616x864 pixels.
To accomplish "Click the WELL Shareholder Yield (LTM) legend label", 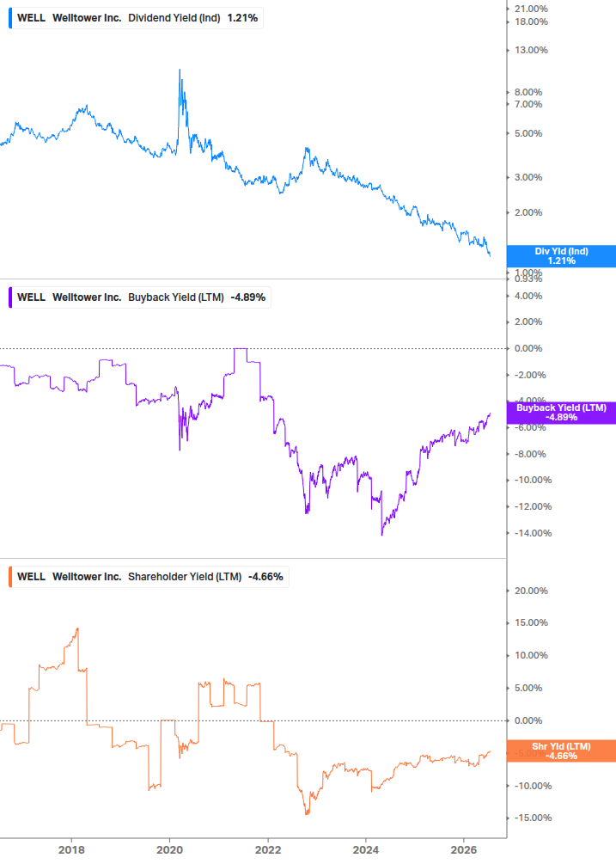I will click(149, 577).
